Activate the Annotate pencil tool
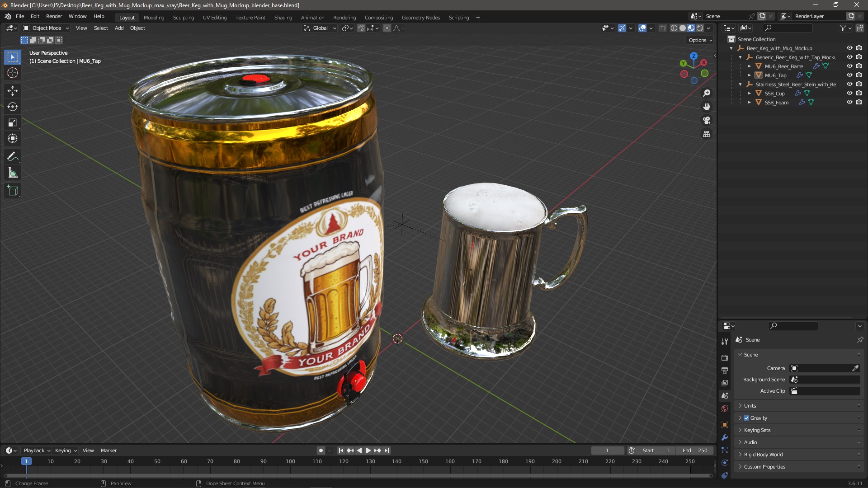This screenshot has width=868, height=488. (13, 157)
